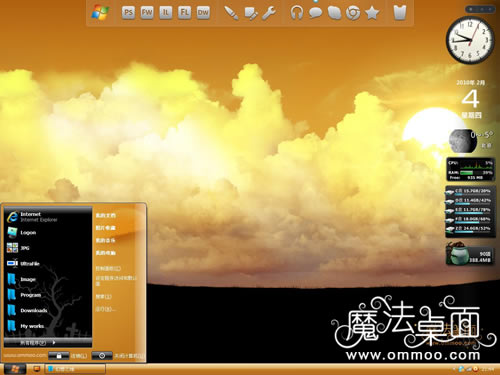Open the DW Dreamweaver dock icon

click(x=203, y=13)
